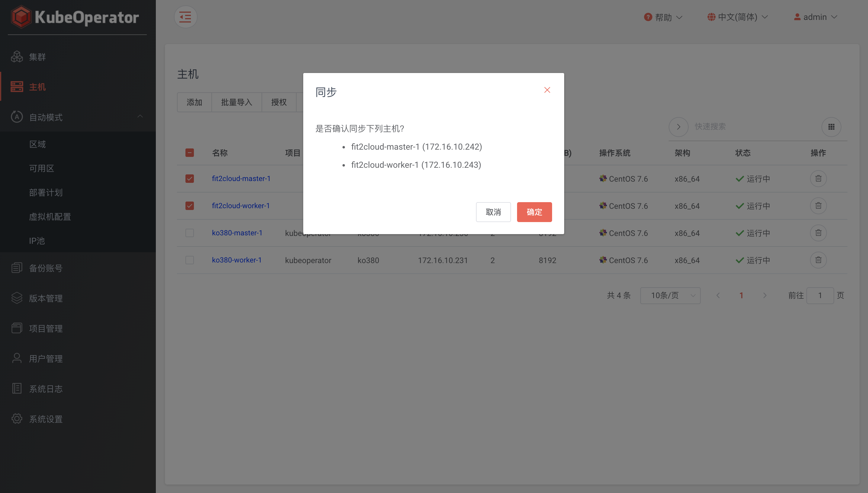
Task: Close the sync dialog with the X icon
Action: coord(547,90)
